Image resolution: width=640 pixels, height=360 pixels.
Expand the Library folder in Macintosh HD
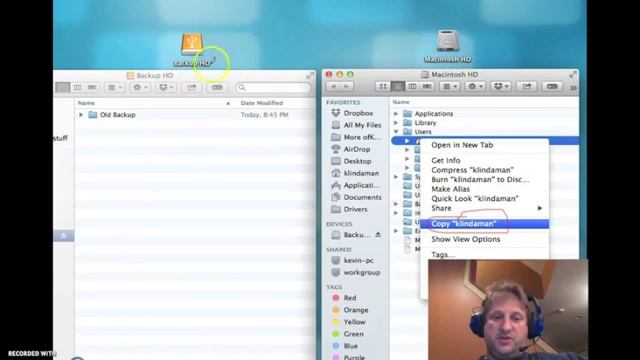[396, 123]
